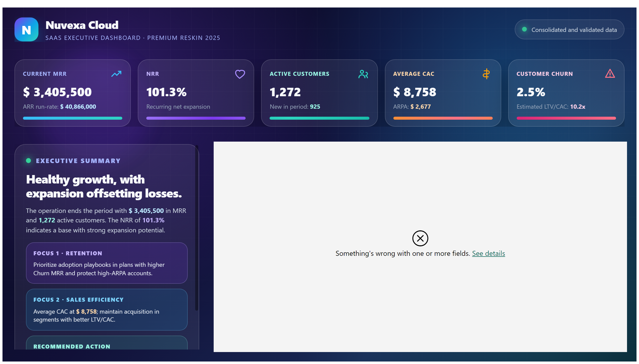The image size is (639, 364).
Task: Open the See details link
Action: (x=488, y=253)
